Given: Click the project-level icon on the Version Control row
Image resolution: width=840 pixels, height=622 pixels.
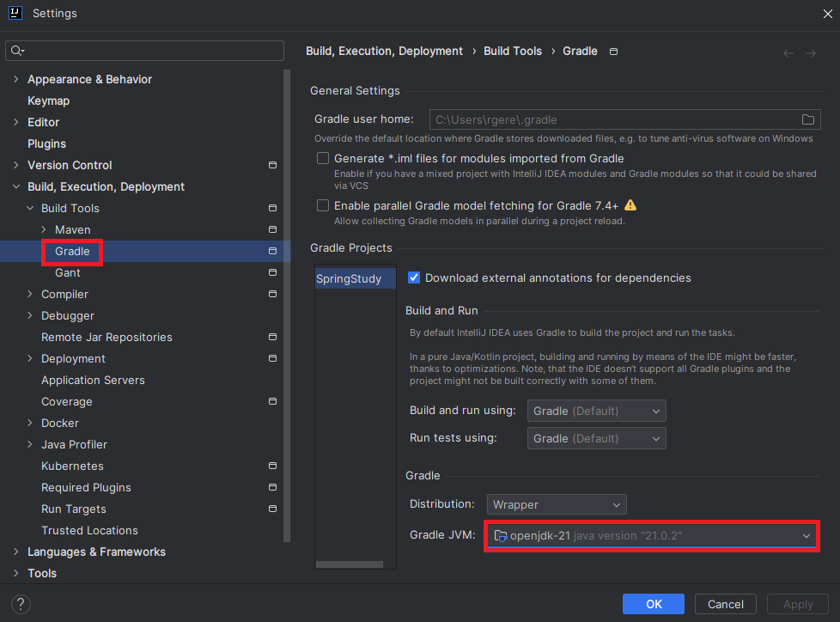Looking at the screenshot, I should point(272,165).
